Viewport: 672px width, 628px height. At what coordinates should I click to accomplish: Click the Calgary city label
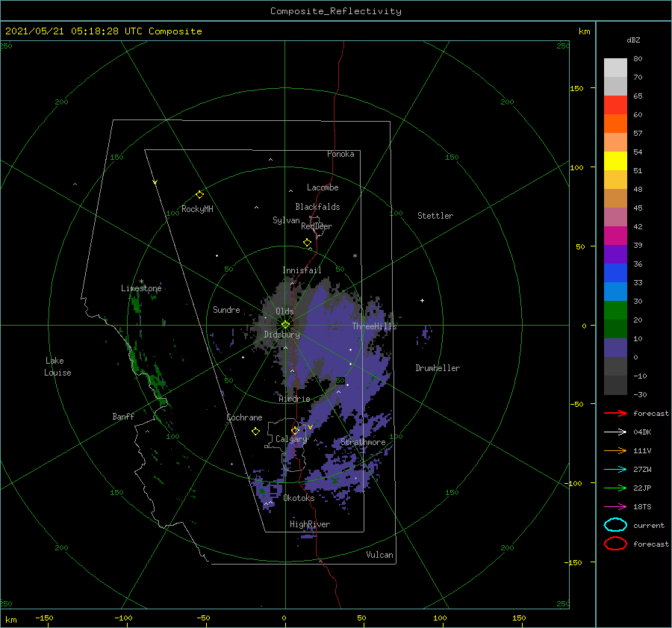(x=291, y=439)
